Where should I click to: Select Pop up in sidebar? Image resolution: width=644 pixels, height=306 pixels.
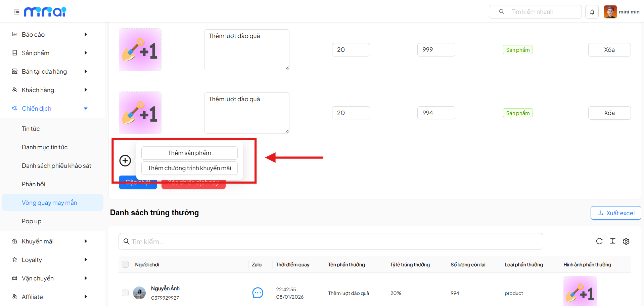pyautogui.click(x=32, y=221)
